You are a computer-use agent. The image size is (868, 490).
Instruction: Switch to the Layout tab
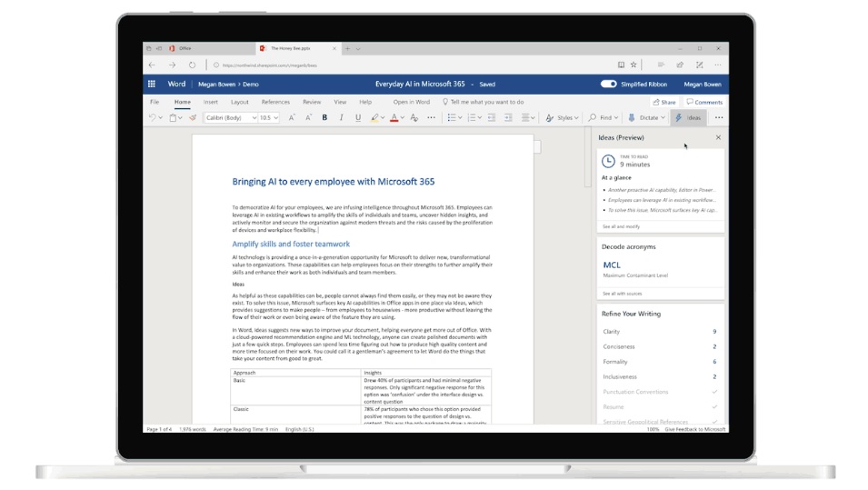[240, 102]
